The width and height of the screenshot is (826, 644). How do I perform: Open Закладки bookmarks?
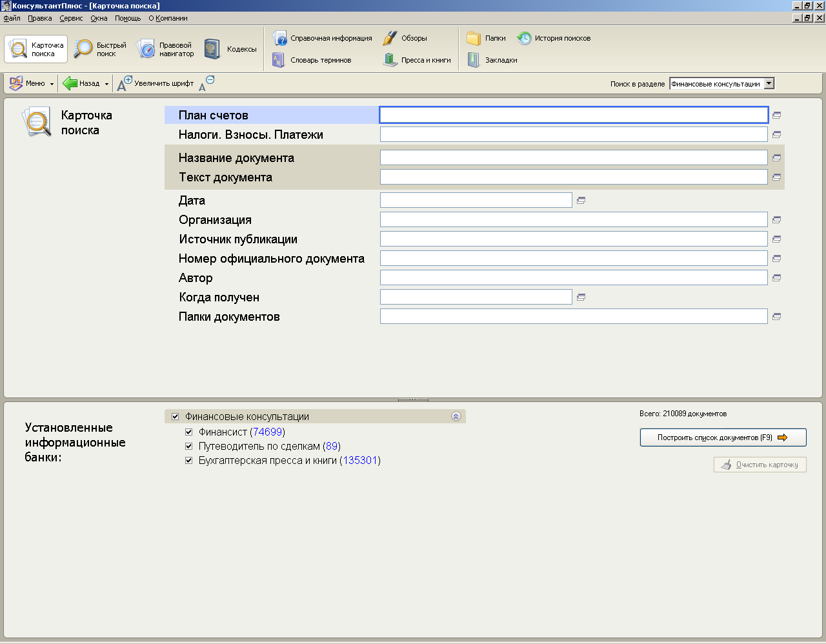click(492, 60)
